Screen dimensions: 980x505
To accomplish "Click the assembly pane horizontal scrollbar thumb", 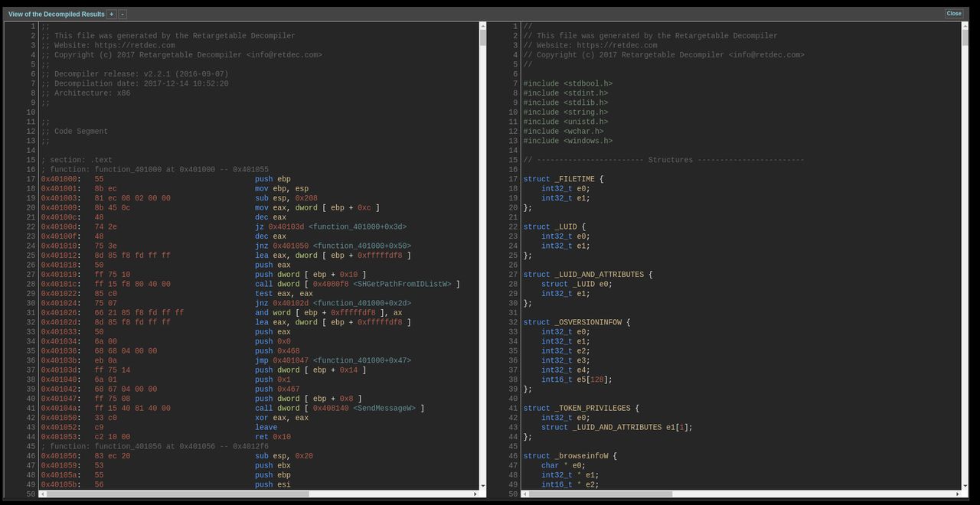I will coord(178,494).
